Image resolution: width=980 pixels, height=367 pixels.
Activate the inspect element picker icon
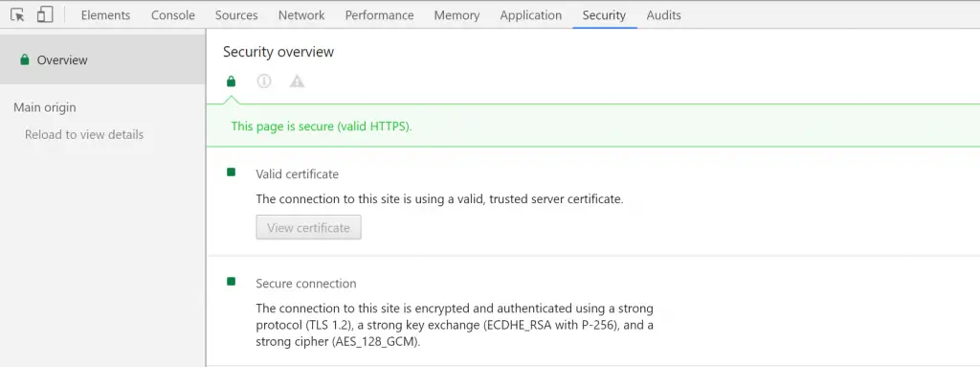[x=17, y=15]
